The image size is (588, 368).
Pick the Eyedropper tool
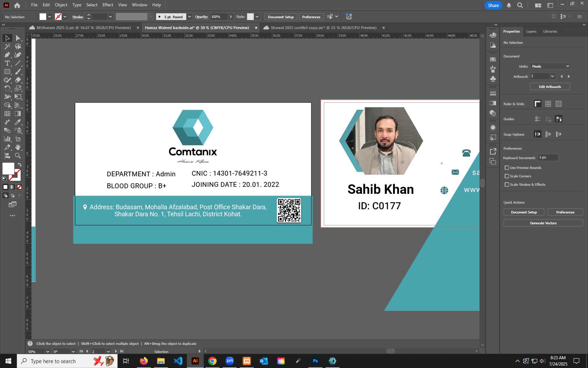18,122
